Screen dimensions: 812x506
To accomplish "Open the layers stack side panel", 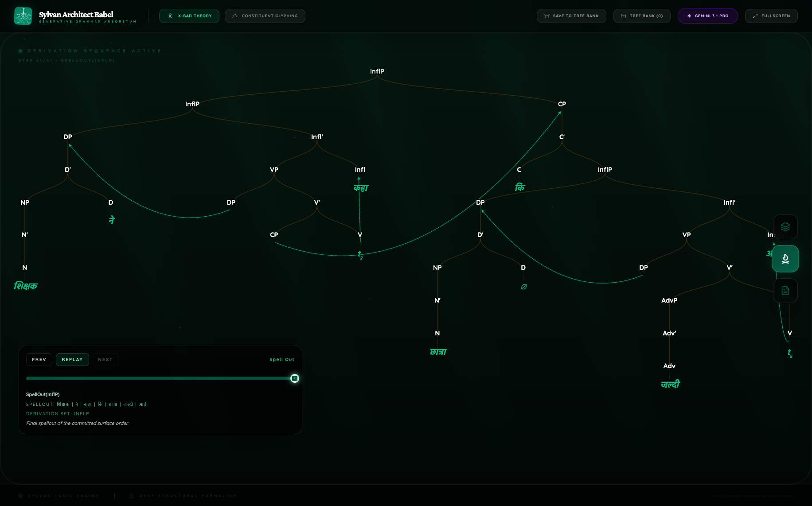I will 785,227.
